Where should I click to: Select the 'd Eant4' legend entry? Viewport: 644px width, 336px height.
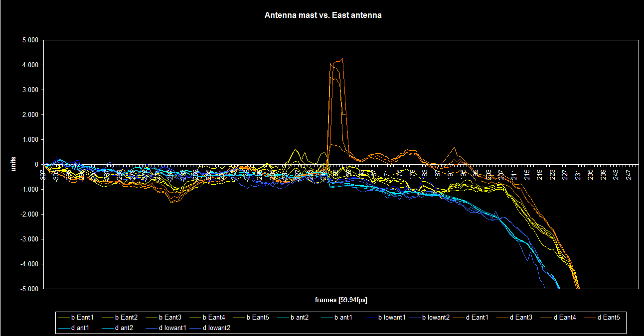click(x=565, y=317)
